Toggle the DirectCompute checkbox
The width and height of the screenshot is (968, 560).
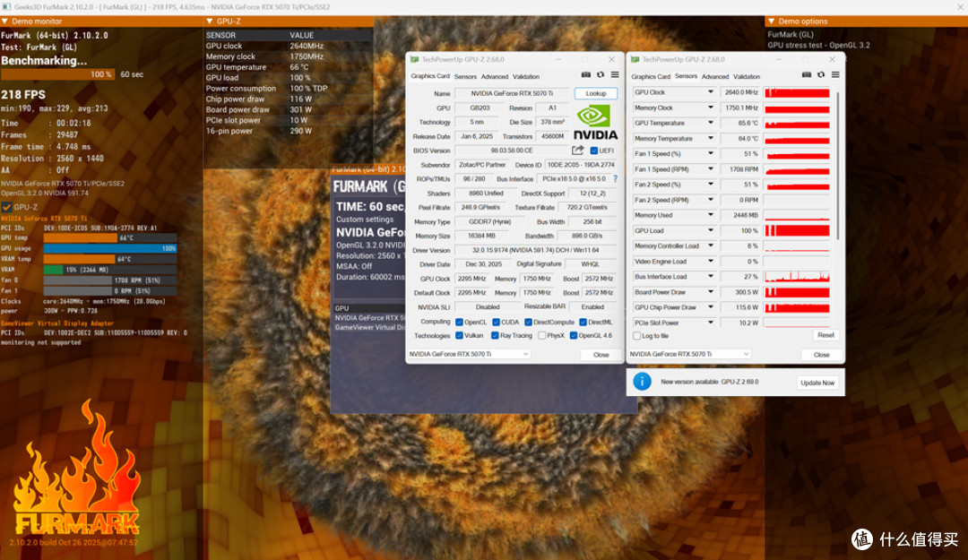pos(529,322)
